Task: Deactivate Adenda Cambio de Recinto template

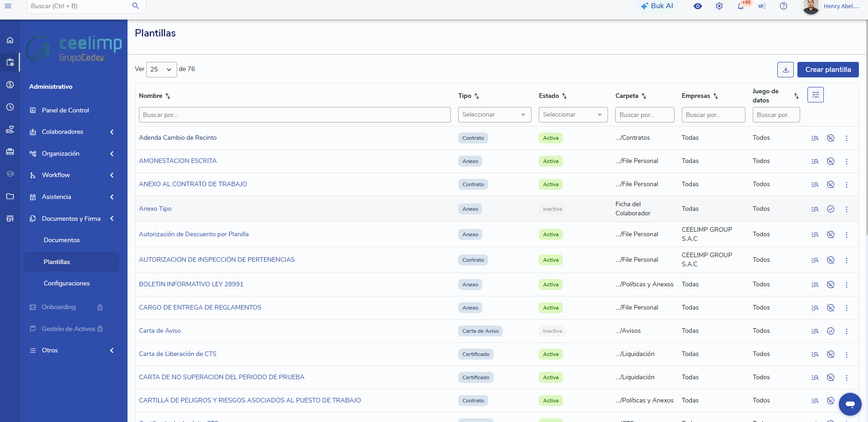Action: 831,138
